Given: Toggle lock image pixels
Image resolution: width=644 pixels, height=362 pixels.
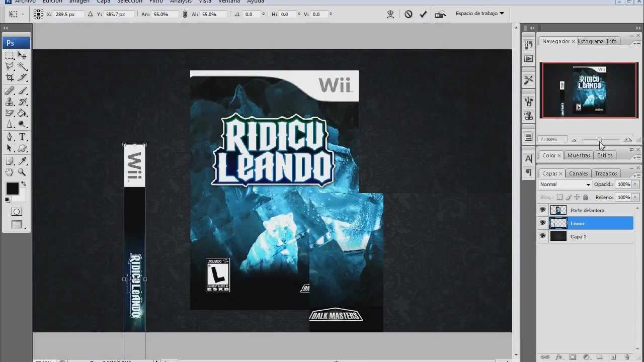Looking at the screenshot, I should click(x=568, y=197).
